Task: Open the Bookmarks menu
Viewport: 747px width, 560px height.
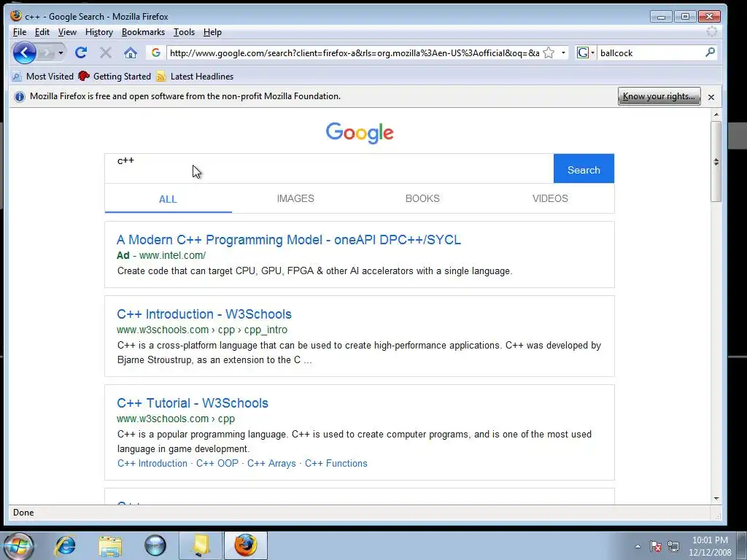Action: (x=143, y=32)
